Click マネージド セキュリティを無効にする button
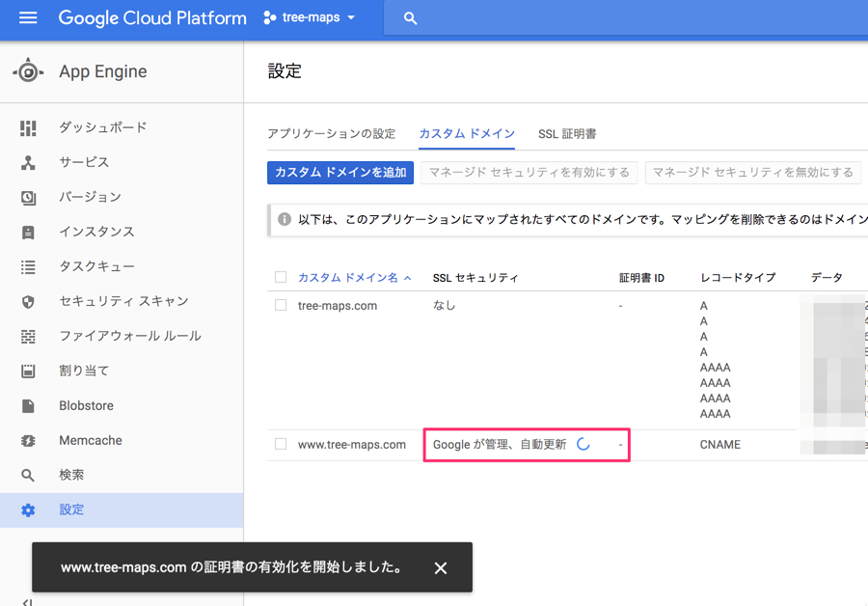This screenshot has height=606, width=868. point(753,173)
